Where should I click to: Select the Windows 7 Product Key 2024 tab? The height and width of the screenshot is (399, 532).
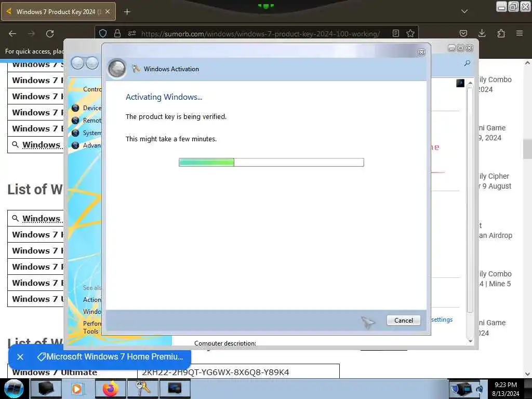coord(58,11)
